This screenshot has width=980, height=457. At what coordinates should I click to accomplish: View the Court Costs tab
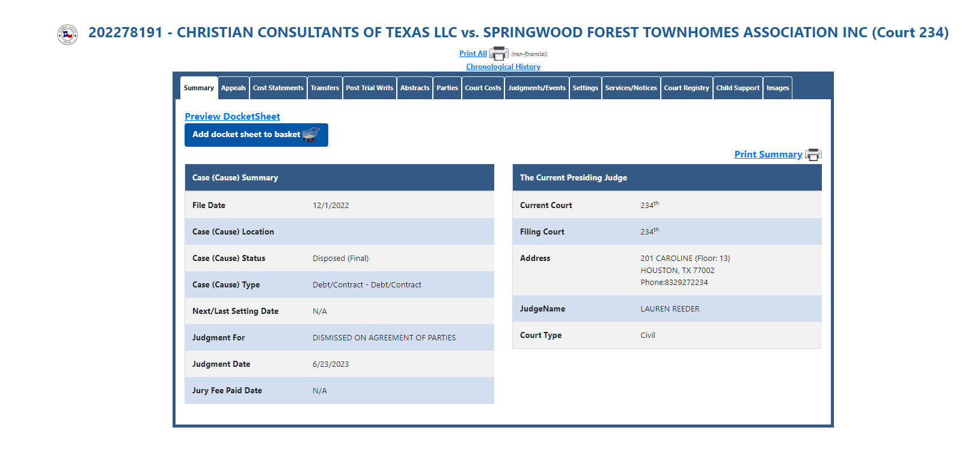(x=483, y=88)
